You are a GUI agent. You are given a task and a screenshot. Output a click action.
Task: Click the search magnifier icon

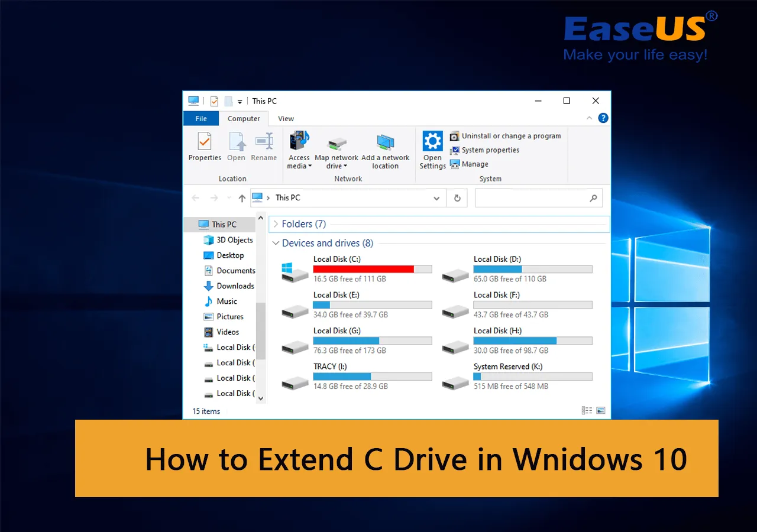(x=593, y=199)
